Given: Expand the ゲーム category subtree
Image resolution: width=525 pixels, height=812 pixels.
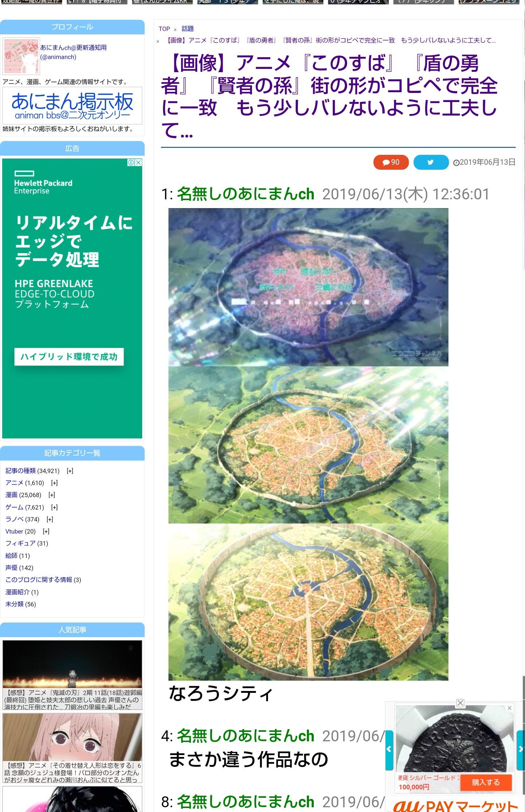Looking at the screenshot, I should pyautogui.click(x=54, y=507).
